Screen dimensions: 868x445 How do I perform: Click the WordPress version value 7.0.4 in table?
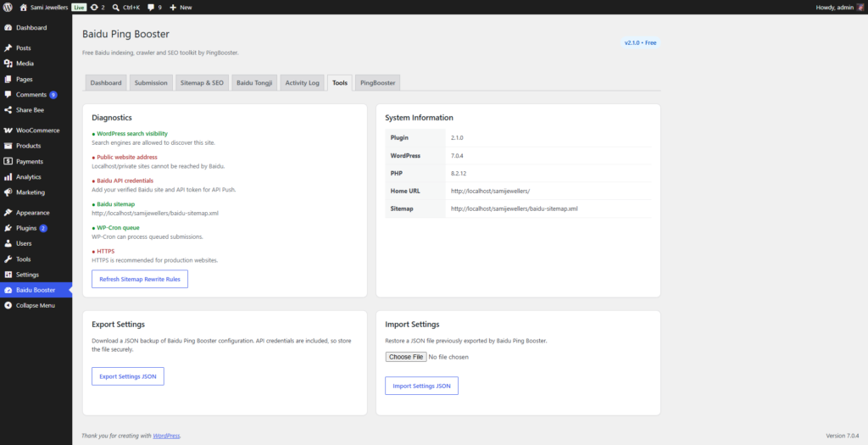coord(457,155)
